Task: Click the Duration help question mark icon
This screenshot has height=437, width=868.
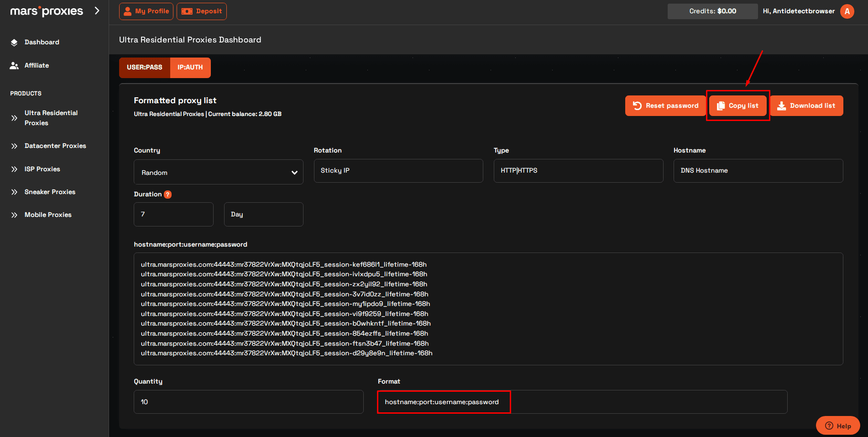Action: tap(168, 195)
